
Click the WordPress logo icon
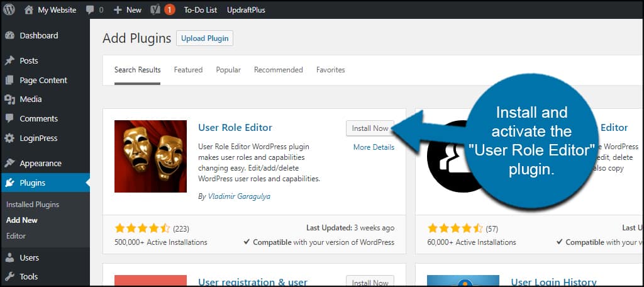click(x=9, y=10)
